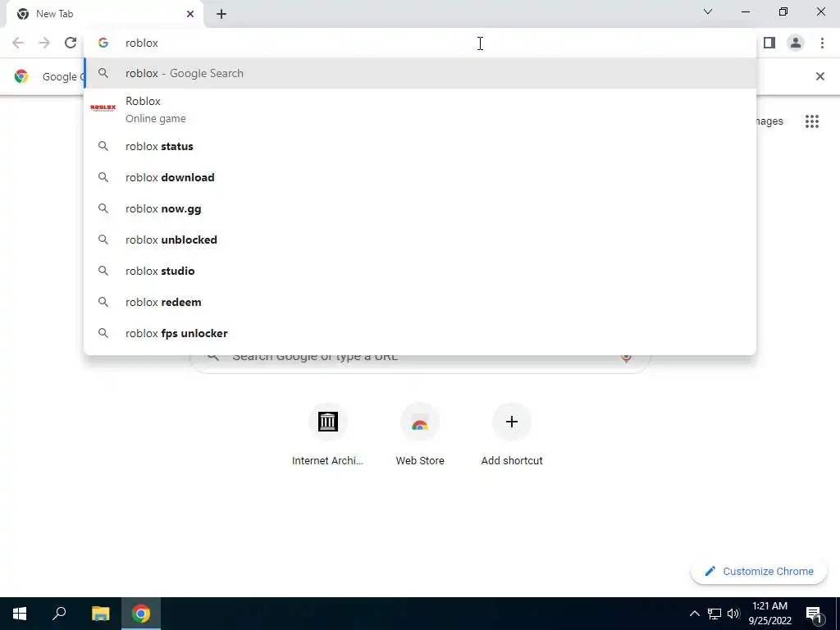Open Chrome's three-dot menu

pyautogui.click(x=822, y=43)
